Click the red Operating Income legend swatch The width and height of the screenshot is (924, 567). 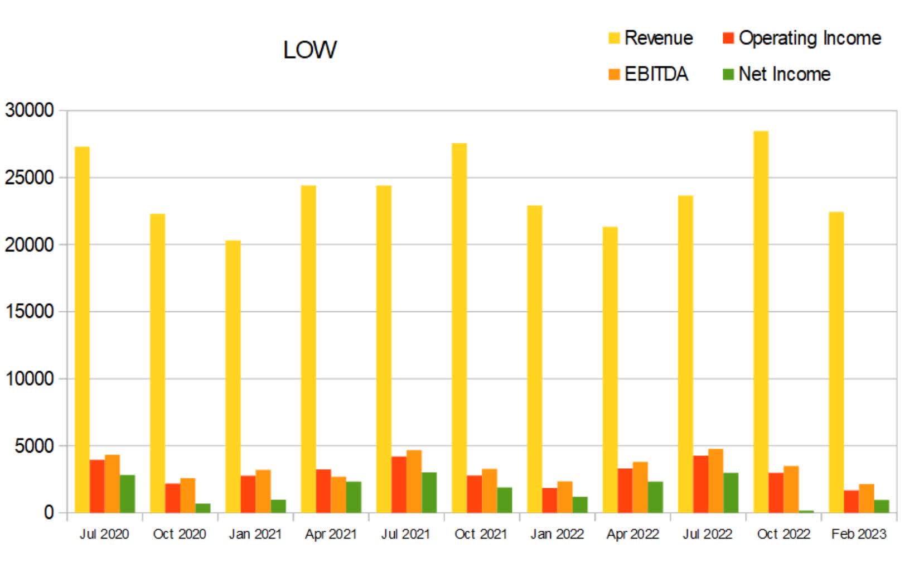coord(728,38)
